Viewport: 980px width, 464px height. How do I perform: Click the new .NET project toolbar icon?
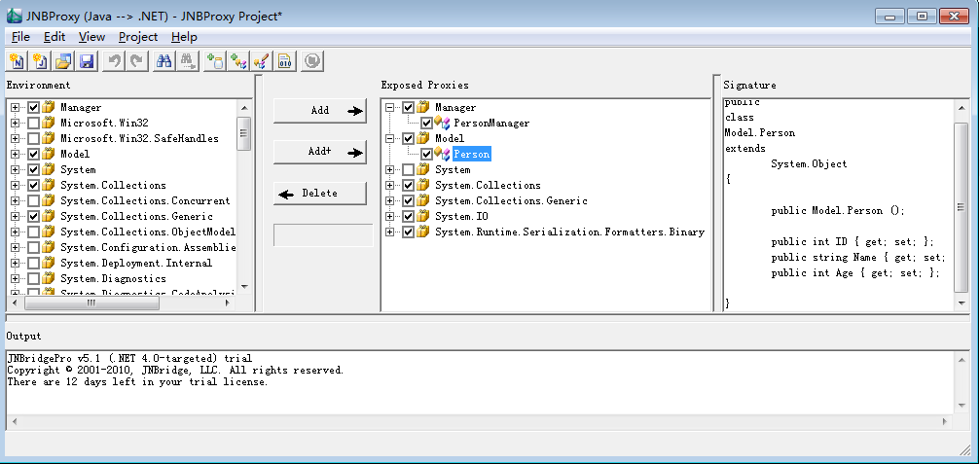(17, 61)
